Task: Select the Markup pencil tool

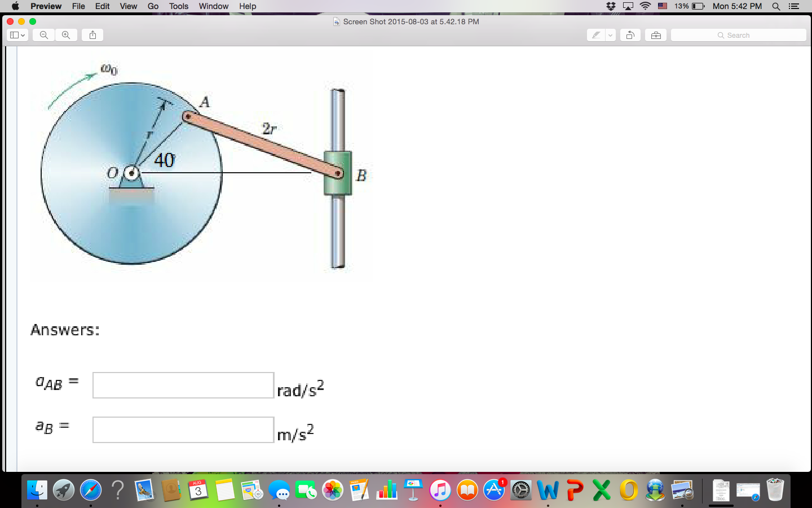Action: (x=595, y=35)
